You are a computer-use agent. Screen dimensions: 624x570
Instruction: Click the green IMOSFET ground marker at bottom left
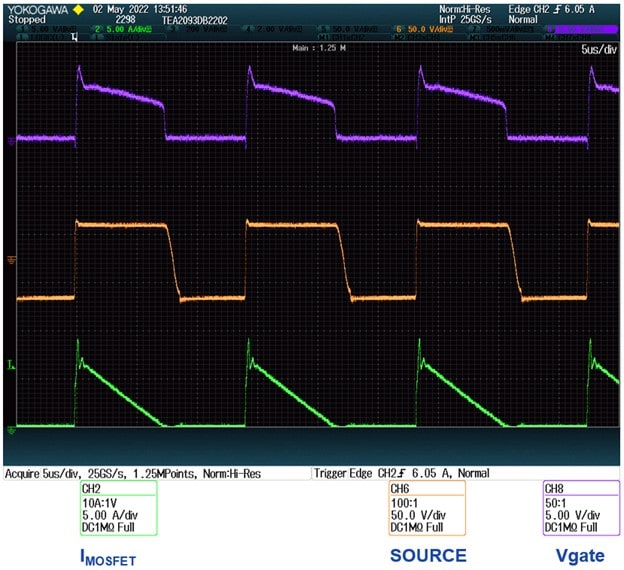point(11,430)
